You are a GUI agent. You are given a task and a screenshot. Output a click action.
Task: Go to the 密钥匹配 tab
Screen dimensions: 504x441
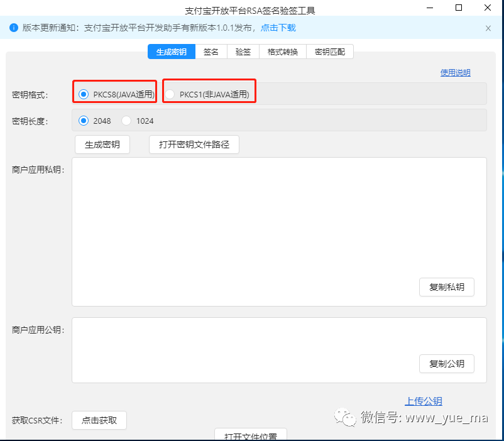(330, 52)
